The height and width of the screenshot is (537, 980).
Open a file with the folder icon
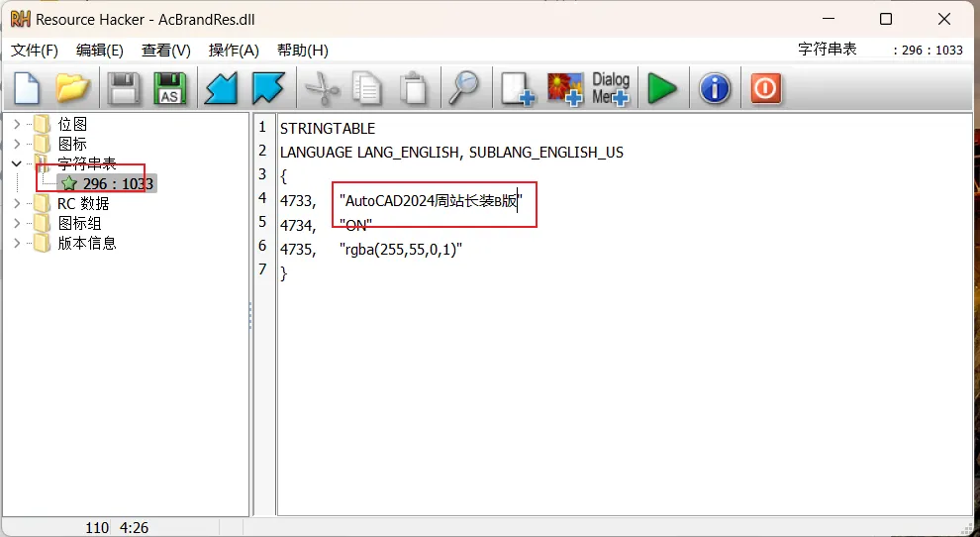coord(73,88)
